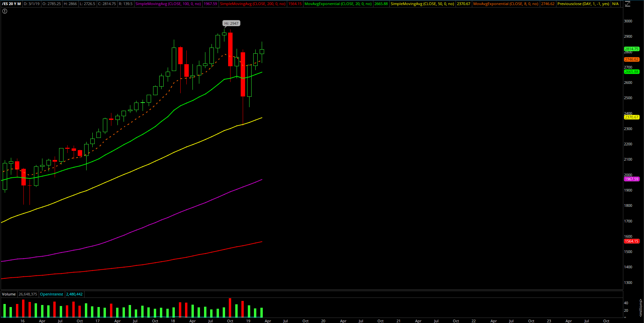Select the SimpleMovingAvg (CLOSE, 100) study label
The height and width of the screenshot is (323, 644).
(168, 4)
